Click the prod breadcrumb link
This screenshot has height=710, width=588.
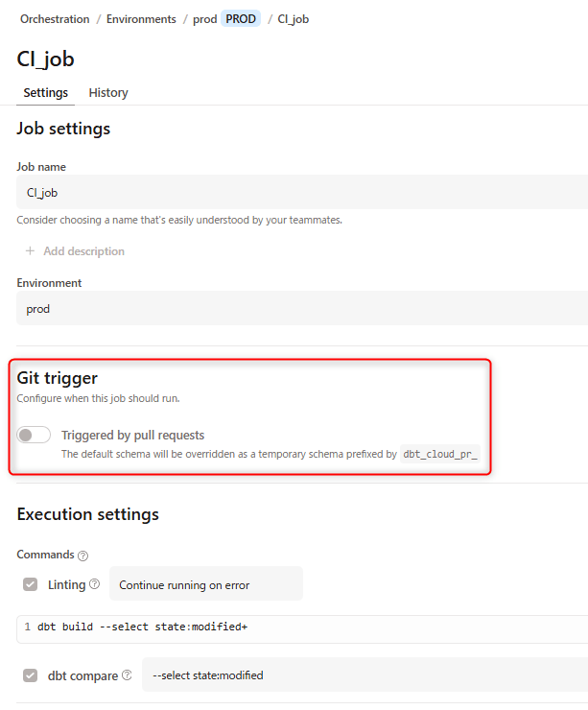[x=204, y=19]
